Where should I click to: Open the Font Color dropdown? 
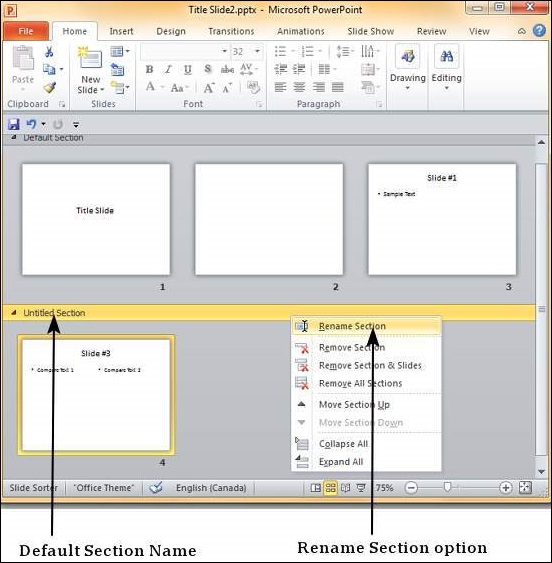[154, 87]
